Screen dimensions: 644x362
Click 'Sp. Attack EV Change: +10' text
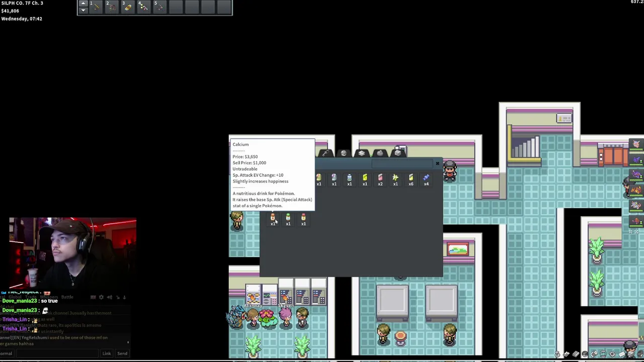click(258, 175)
